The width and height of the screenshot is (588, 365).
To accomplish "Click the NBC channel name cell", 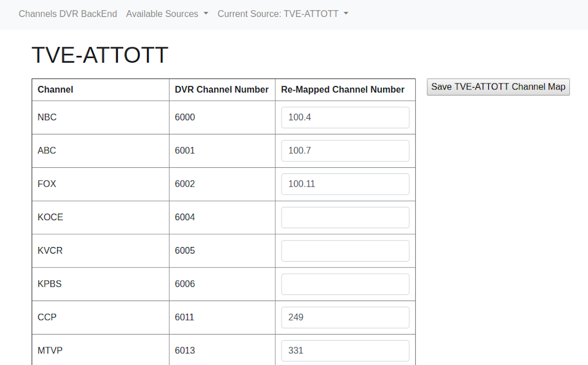I will click(47, 117).
